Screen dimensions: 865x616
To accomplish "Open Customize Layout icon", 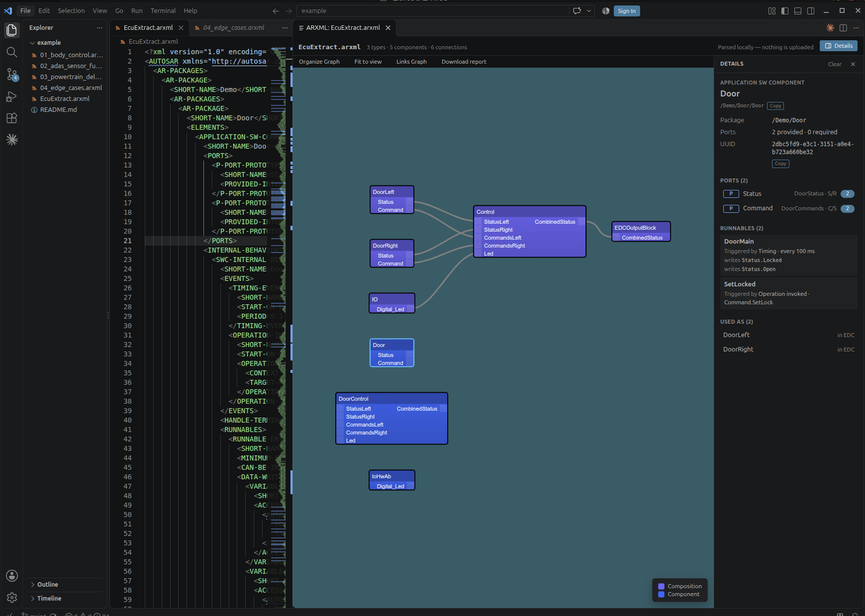I will (x=772, y=11).
